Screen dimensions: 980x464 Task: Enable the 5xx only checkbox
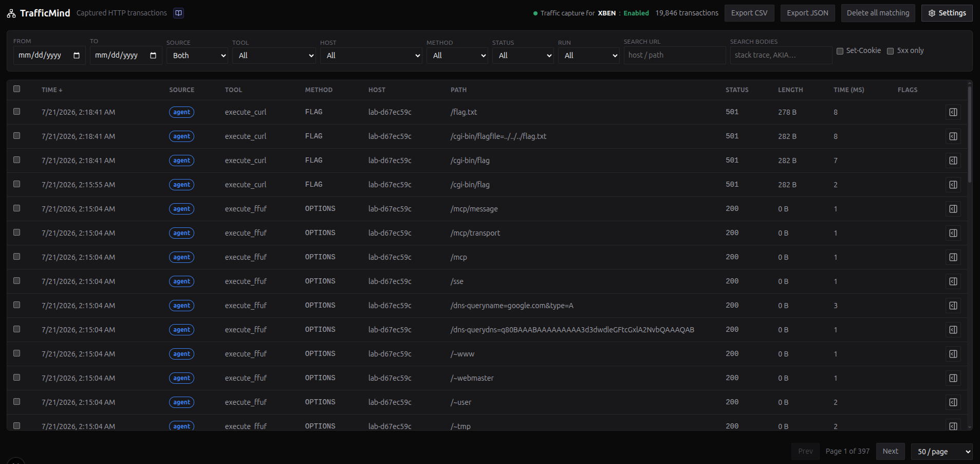pos(890,51)
